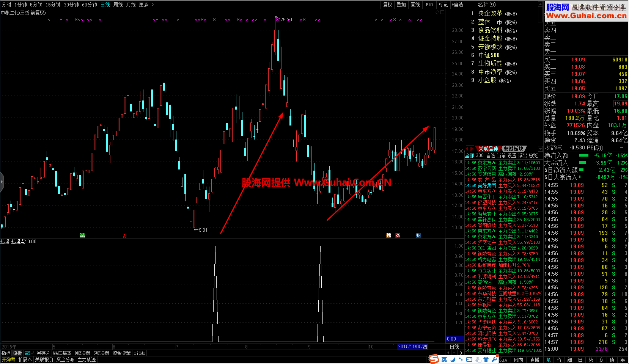Viewport: 629px width, 364px height.
Task: Switch to the 筹 chip distribution tab
Action: [623, 360]
